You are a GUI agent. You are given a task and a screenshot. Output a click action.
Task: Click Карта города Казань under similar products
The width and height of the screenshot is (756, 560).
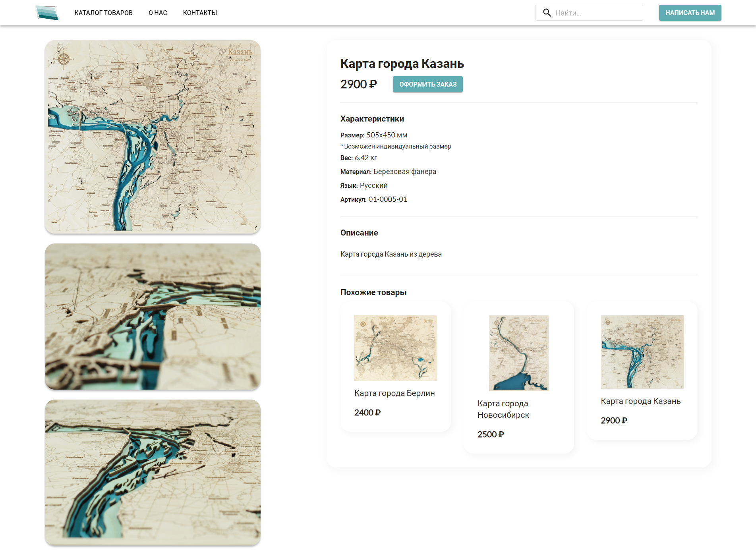pos(640,401)
